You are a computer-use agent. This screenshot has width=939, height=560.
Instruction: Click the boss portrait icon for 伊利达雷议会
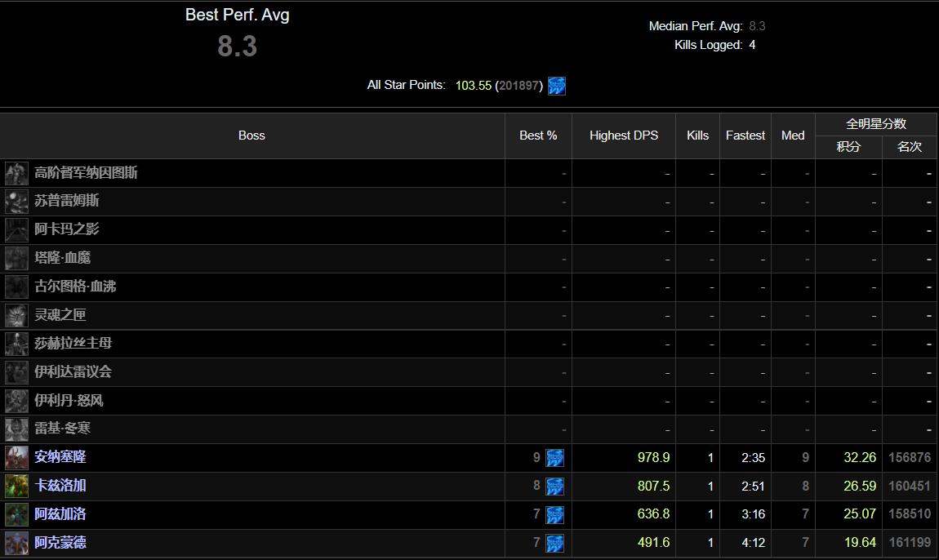[x=16, y=372]
